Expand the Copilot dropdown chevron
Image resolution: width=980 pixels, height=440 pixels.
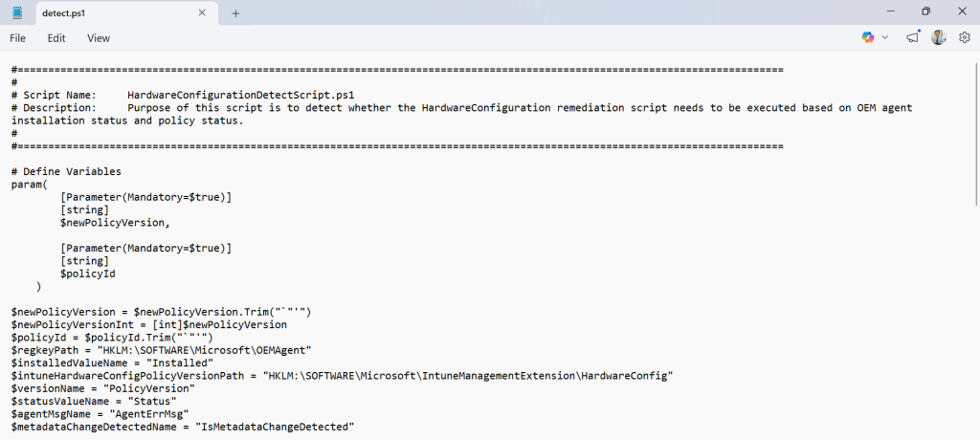pyautogui.click(x=885, y=37)
